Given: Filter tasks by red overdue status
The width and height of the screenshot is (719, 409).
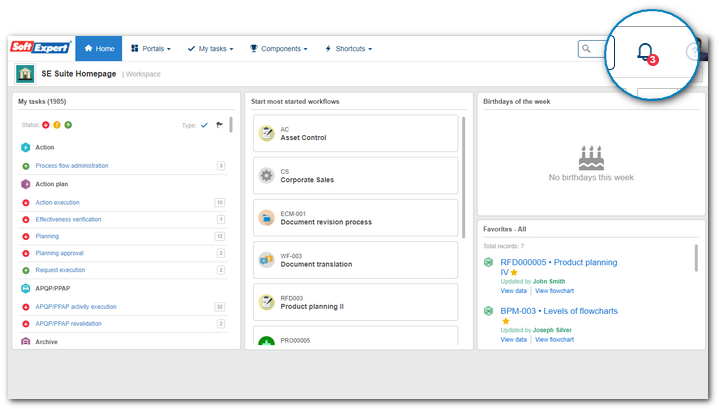Looking at the screenshot, I should point(46,125).
